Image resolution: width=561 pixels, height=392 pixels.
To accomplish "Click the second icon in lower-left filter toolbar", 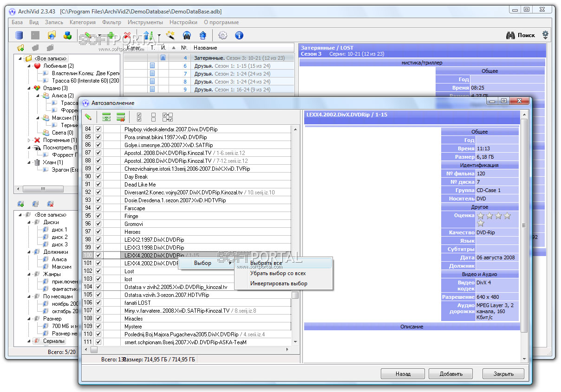I will tap(35, 204).
